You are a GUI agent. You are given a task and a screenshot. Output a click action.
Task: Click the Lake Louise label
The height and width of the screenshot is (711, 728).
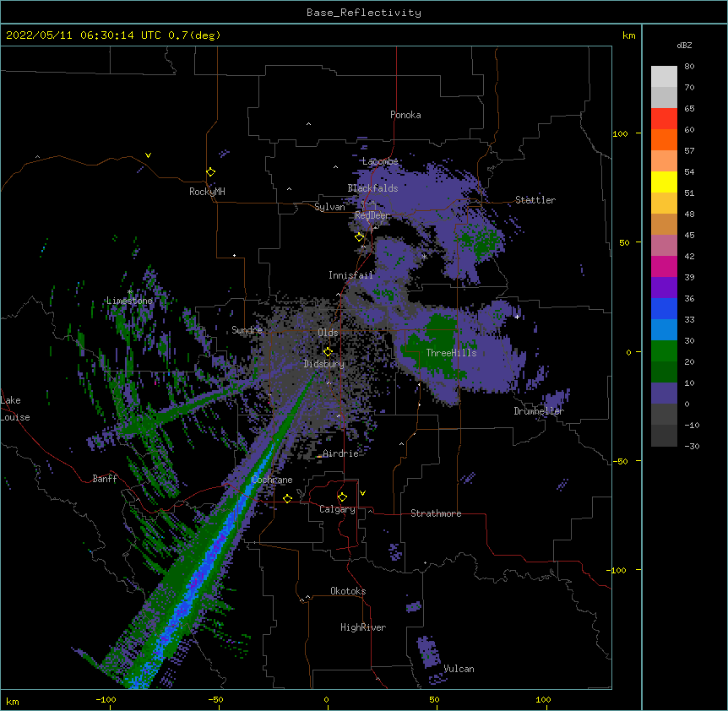15,409
